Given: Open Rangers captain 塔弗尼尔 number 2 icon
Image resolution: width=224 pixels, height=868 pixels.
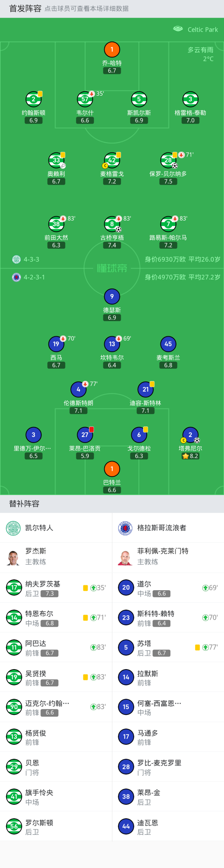Looking at the screenshot, I should 190,435.
